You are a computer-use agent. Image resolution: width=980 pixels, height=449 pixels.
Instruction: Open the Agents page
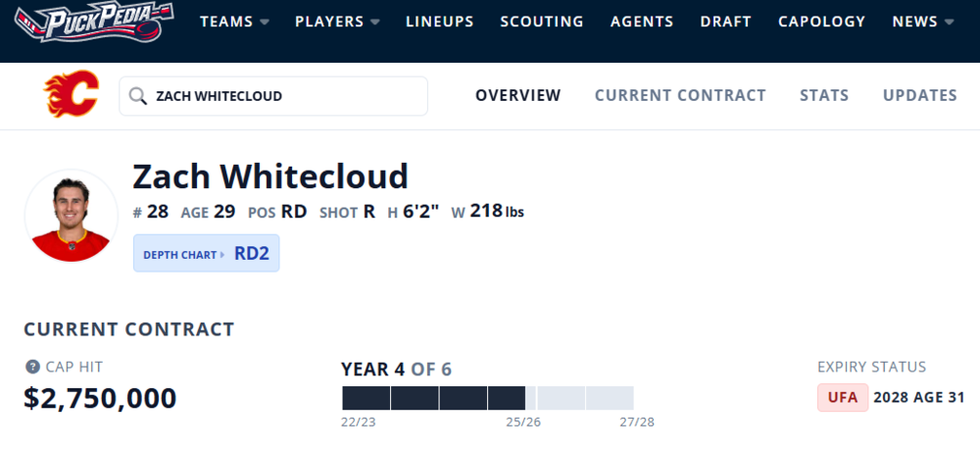[x=641, y=22]
